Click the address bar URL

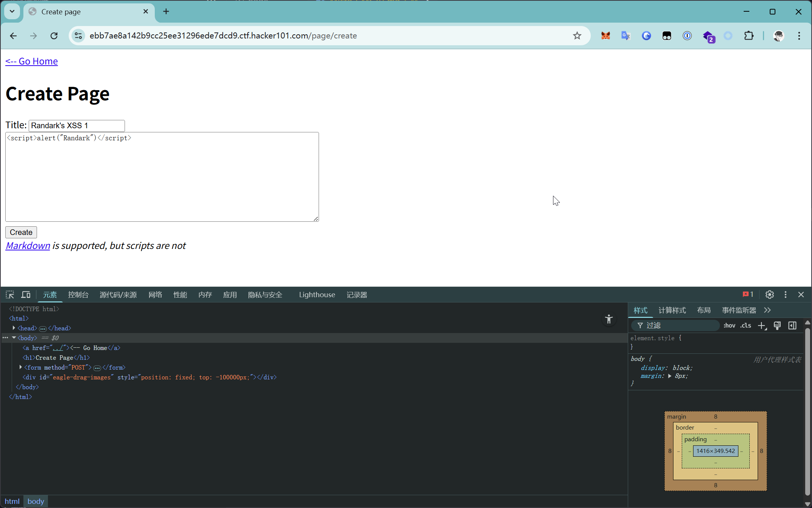tap(223, 36)
